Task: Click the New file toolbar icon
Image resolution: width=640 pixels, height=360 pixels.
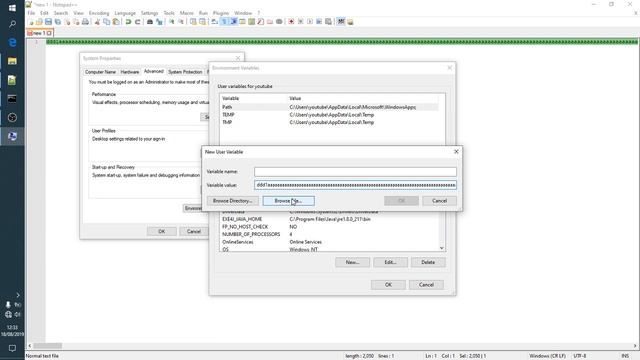Action: click(x=31, y=22)
